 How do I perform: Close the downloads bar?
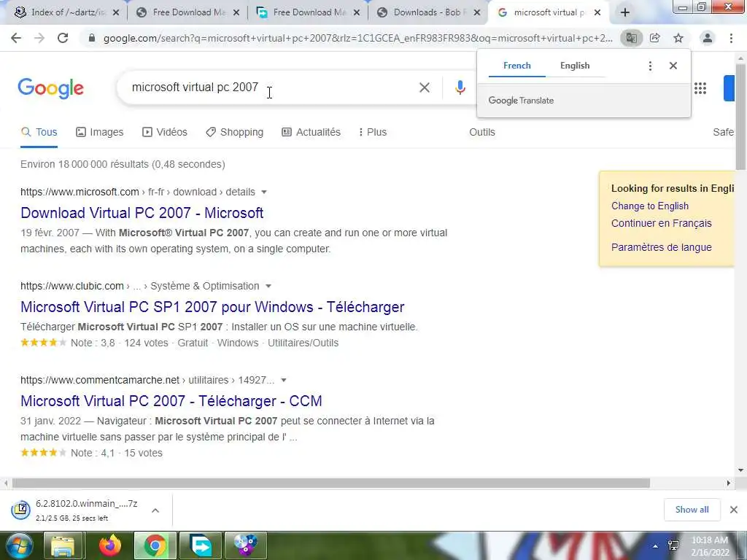tap(734, 510)
